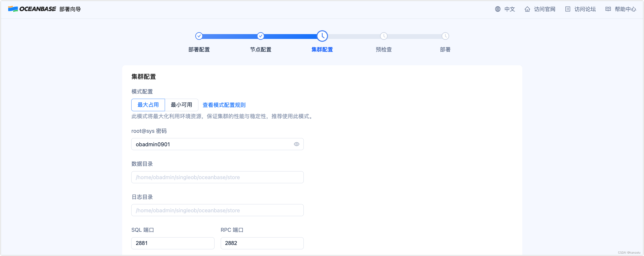Click the 部署 step label
Screen dimensions: 644x256
(x=445, y=49)
